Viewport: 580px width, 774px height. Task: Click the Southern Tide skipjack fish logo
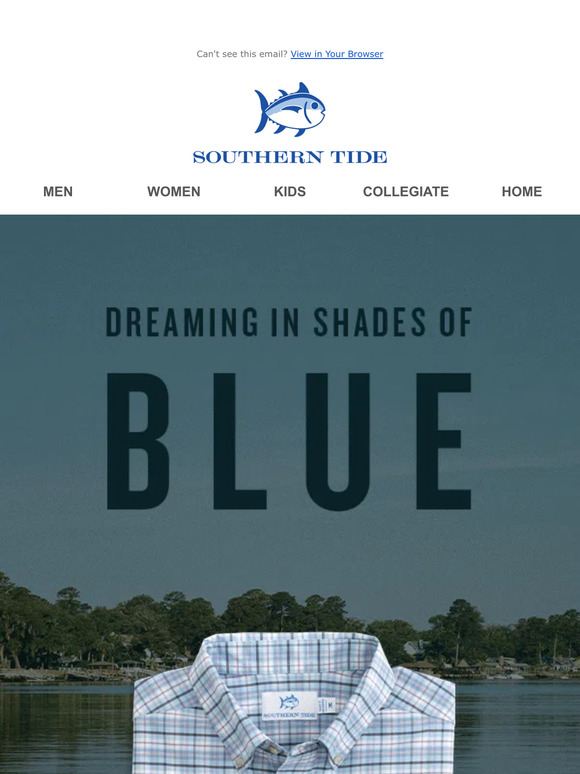pos(290,109)
